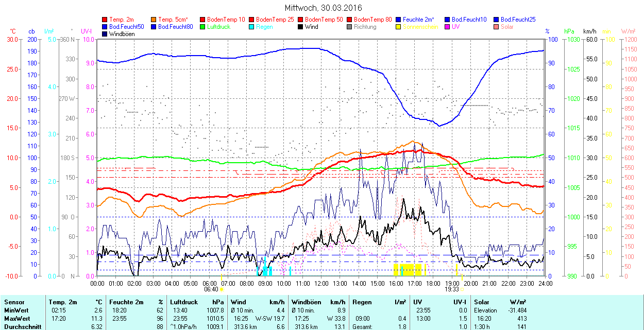Click the red Temp. 2m legend swatch
This screenshot has height=330, width=644.
pos(105,20)
